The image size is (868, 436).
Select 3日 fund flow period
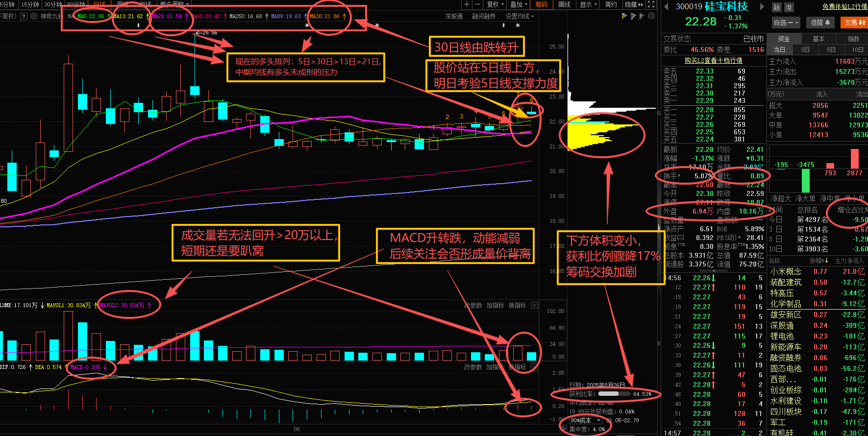805,49
